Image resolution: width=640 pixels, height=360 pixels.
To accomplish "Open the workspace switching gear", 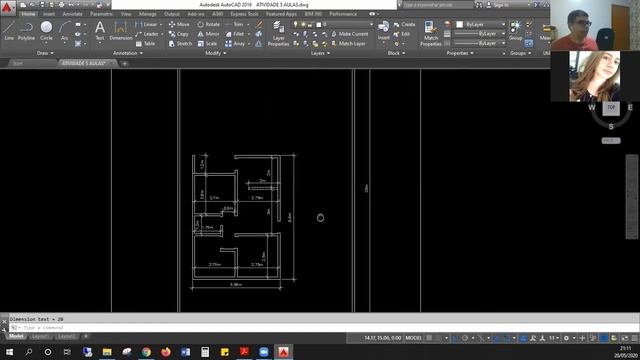I will coord(566,338).
